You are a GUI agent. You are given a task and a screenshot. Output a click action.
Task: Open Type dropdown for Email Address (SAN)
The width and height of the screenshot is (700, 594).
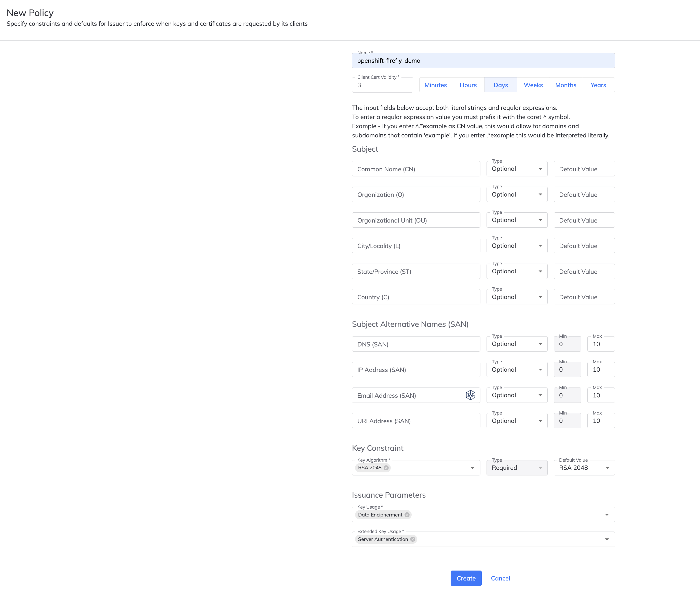[517, 395]
